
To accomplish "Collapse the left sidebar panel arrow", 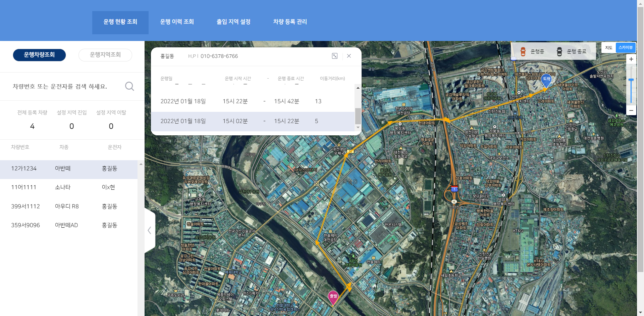I will click(x=150, y=230).
